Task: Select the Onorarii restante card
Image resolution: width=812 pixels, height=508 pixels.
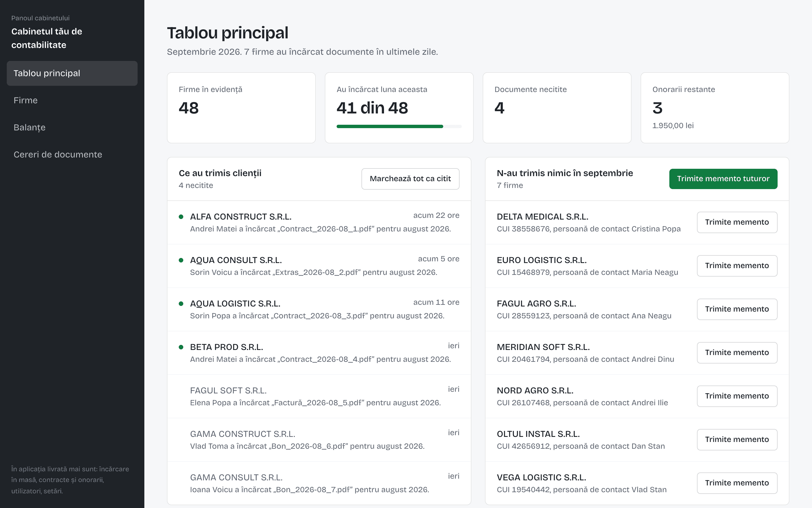Action: (x=715, y=108)
